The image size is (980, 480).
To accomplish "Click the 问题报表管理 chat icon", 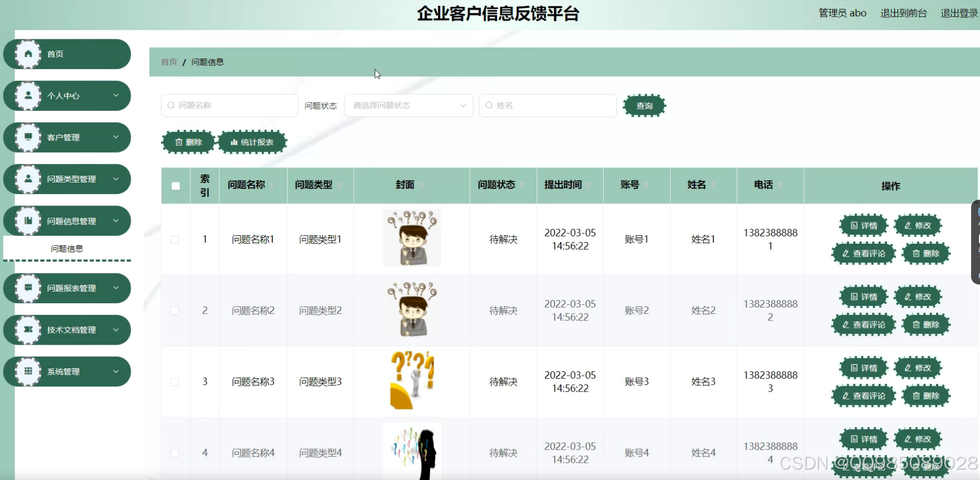I will click(28, 288).
